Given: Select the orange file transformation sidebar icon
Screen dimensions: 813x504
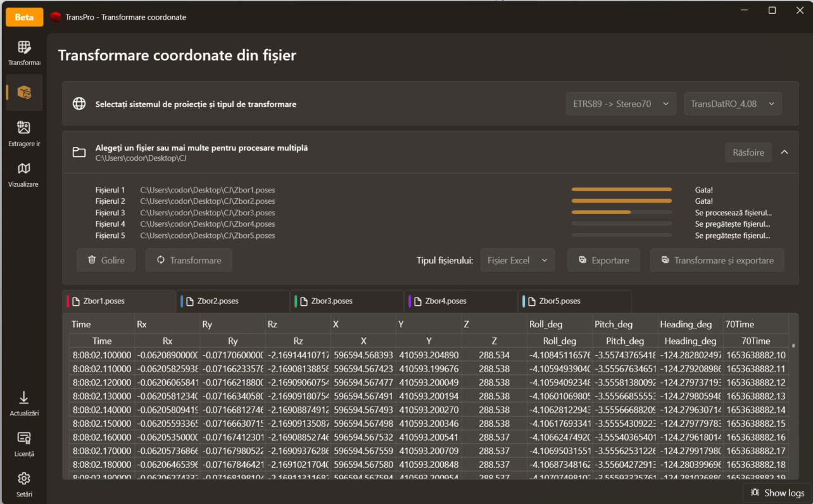Looking at the screenshot, I should (x=24, y=92).
